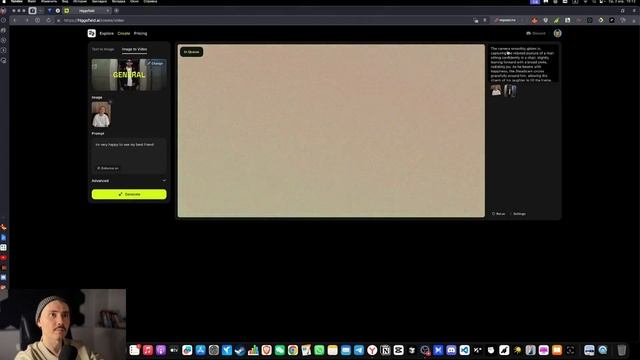The image size is (640, 360).
Task: Open the Create menu item
Action: coord(124,33)
